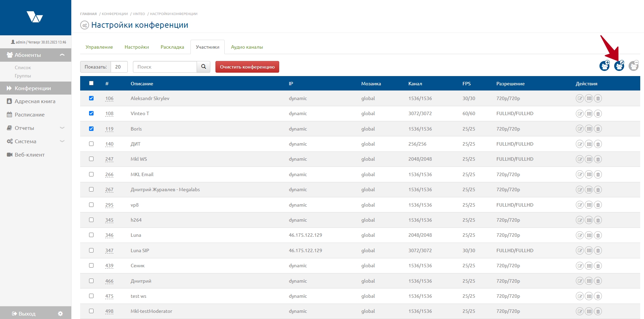The width and height of the screenshot is (644, 319).
Task: Click the Выход logout button
Action: point(24,314)
